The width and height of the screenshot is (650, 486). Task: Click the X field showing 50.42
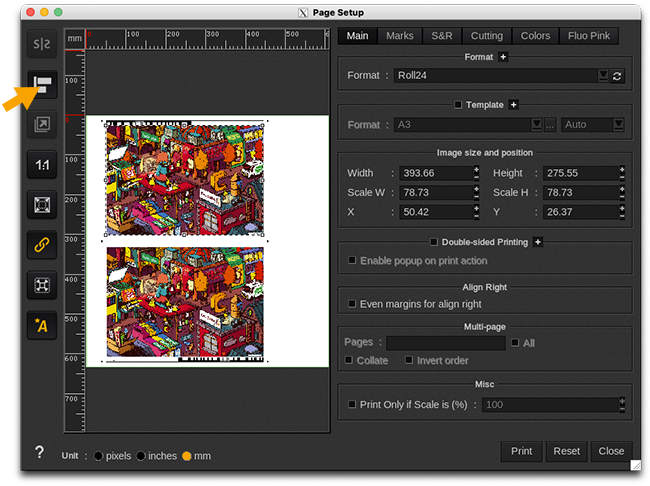coord(436,212)
